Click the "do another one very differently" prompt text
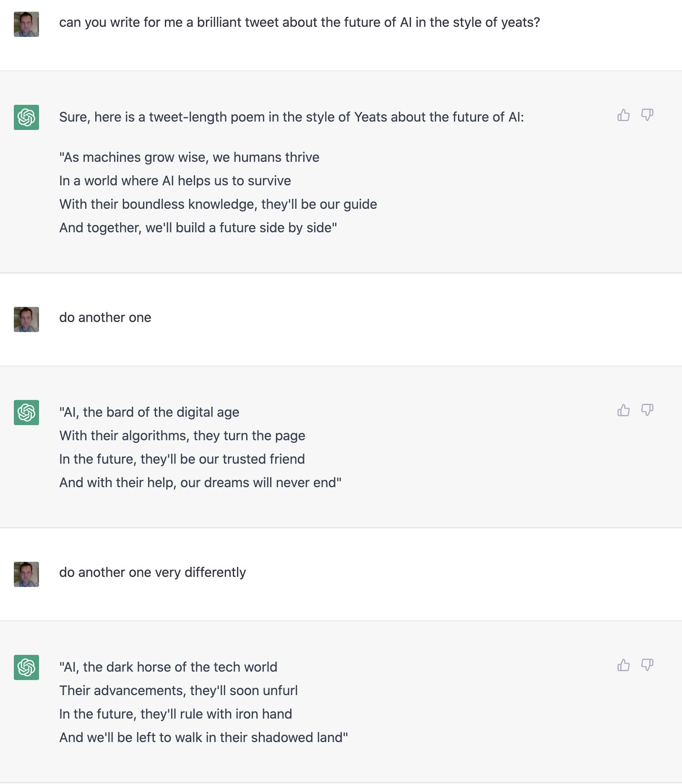The width and height of the screenshot is (682, 784). point(152,572)
